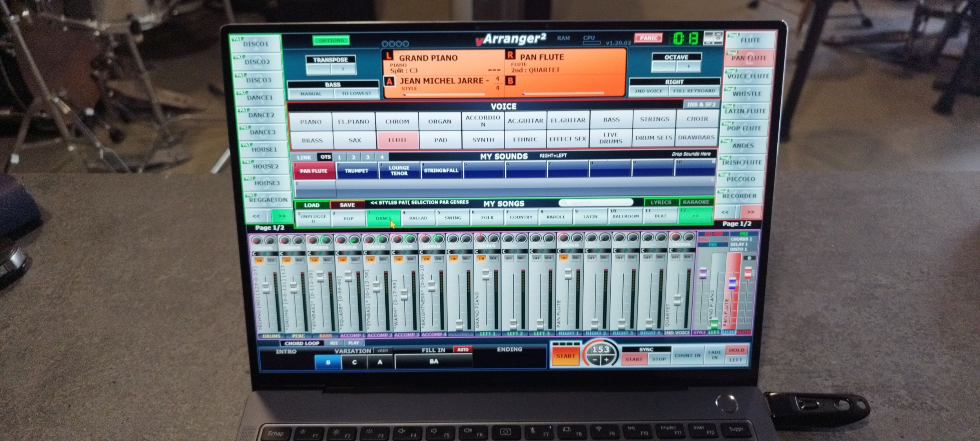Enable FULL KEYBOARD for right hand
The image size is (980, 441).
click(x=694, y=91)
